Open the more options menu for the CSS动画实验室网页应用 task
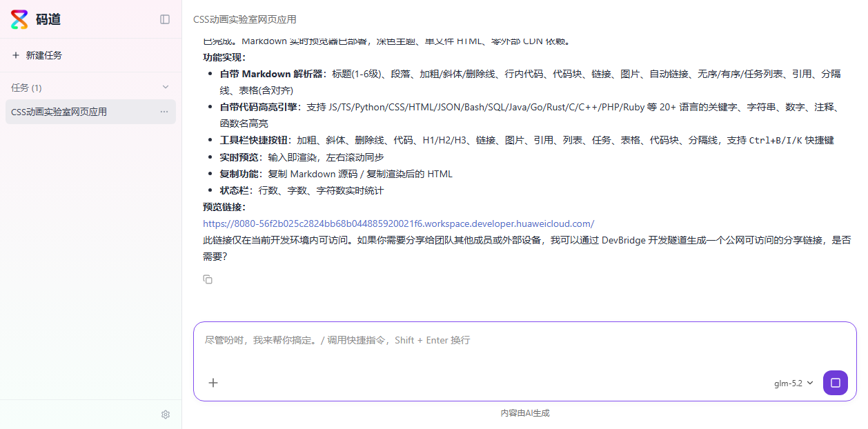 (x=164, y=112)
